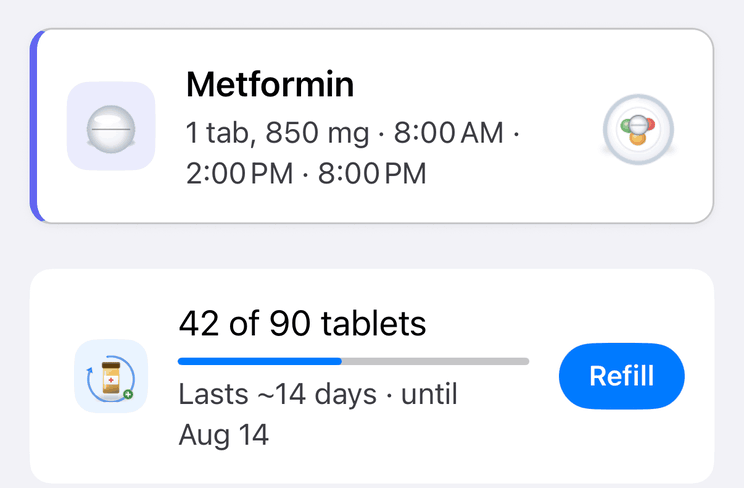Tap the 8:00 PM dose time

(372, 173)
